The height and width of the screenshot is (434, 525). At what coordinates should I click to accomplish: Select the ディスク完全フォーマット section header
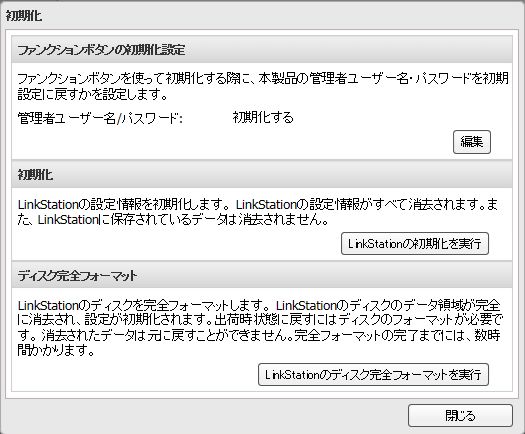262,276
